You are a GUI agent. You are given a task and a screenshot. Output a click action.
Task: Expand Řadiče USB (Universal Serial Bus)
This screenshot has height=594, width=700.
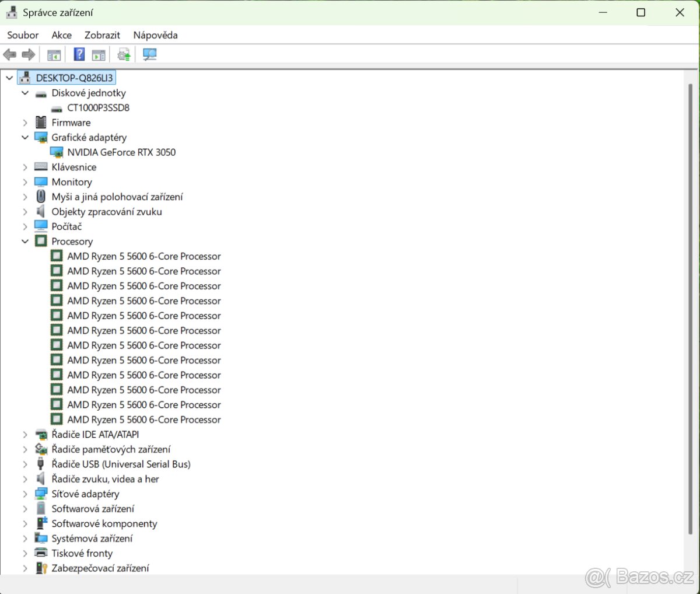pos(25,464)
